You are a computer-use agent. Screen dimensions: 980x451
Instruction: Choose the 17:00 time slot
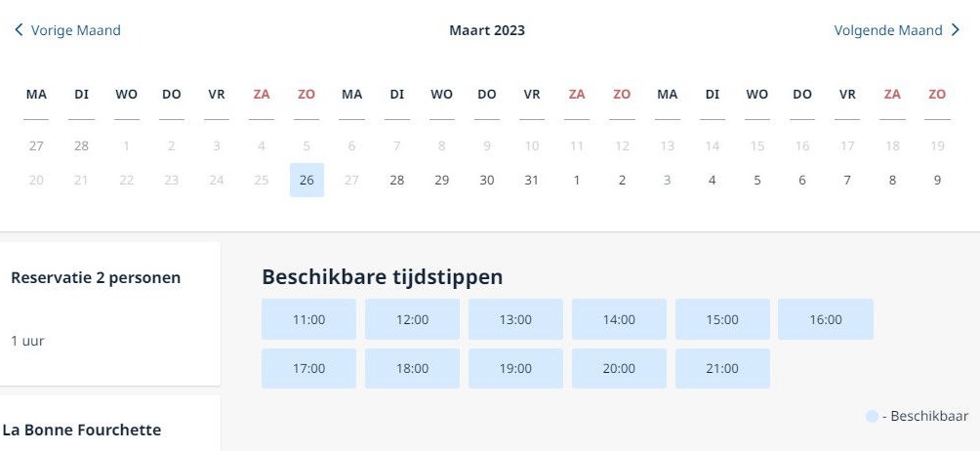(x=308, y=369)
